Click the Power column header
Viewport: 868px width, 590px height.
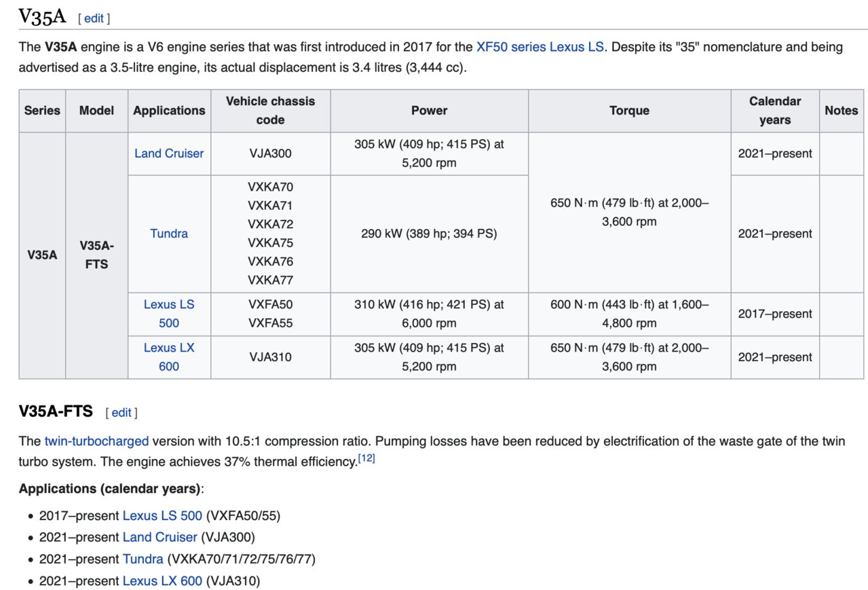click(429, 111)
